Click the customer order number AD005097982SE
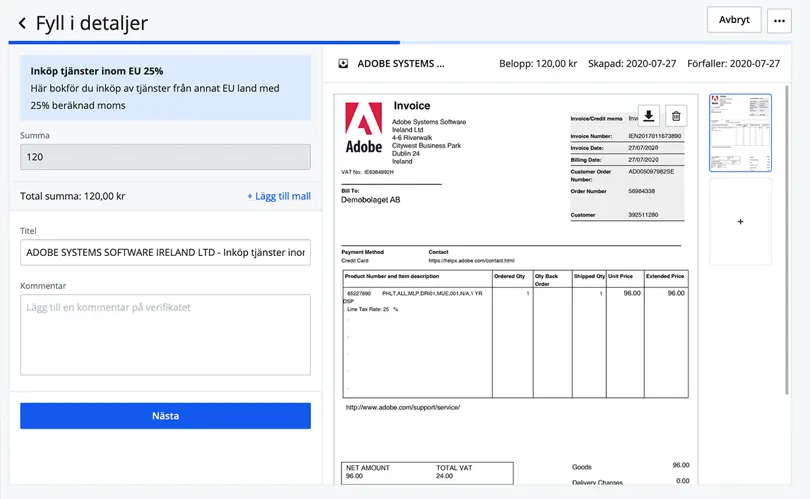Image resolution: width=810 pixels, height=499 pixels. (651, 171)
